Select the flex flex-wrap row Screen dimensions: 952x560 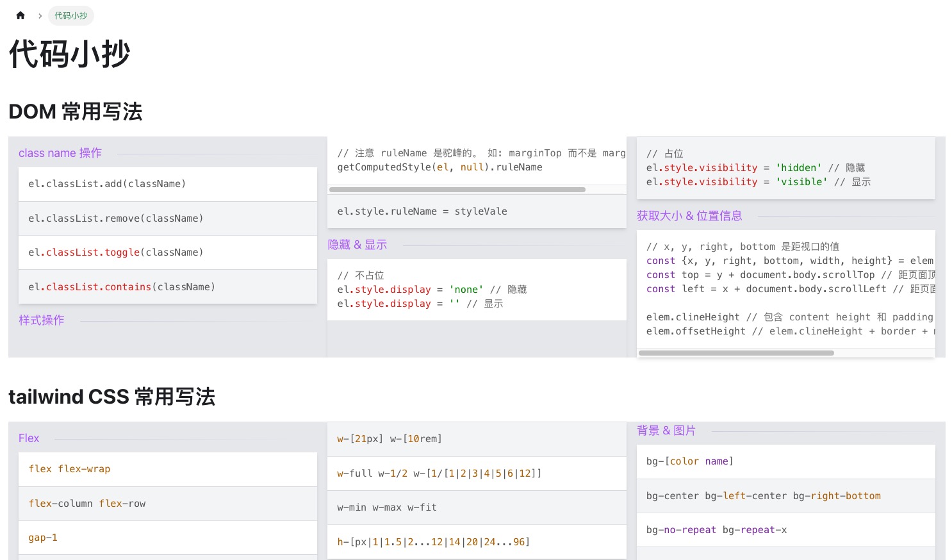(168, 469)
